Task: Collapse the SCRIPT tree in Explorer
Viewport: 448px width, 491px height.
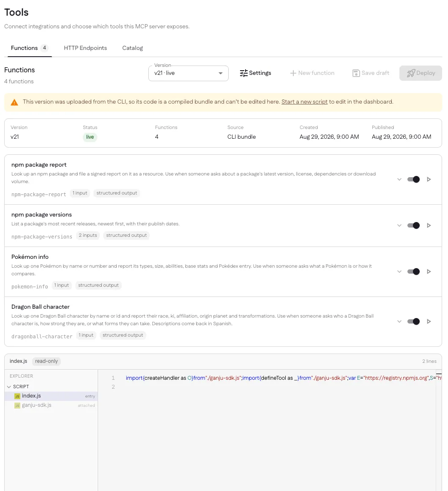Action: click(x=9, y=387)
